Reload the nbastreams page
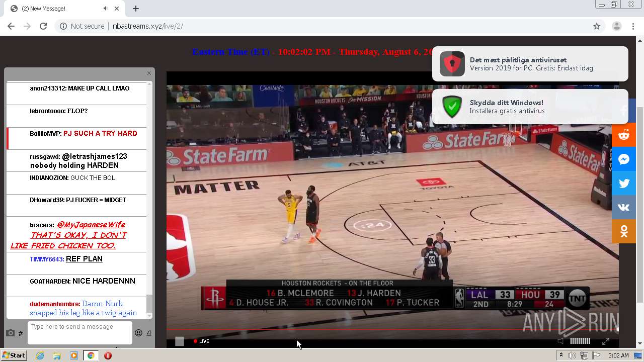 coord(43,26)
